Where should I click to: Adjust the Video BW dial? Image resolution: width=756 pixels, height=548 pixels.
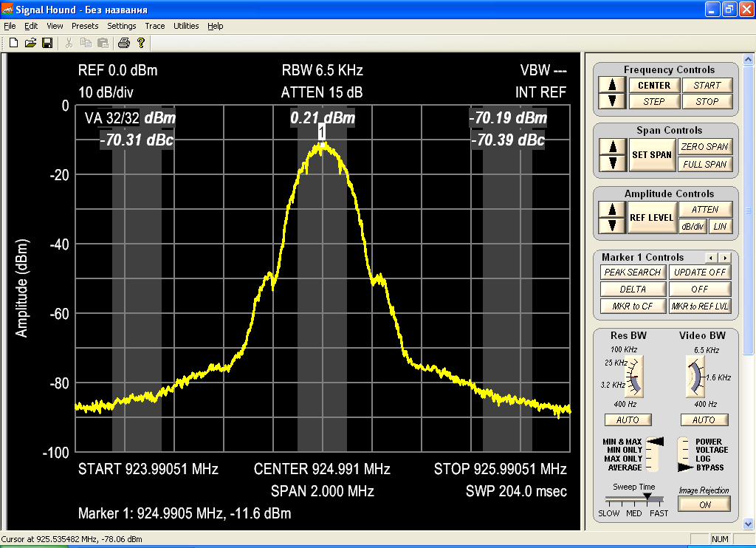coord(695,377)
